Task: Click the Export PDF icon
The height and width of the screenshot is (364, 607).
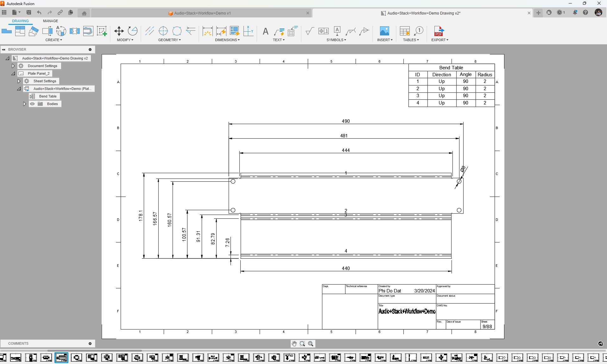Action: [x=439, y=31]
